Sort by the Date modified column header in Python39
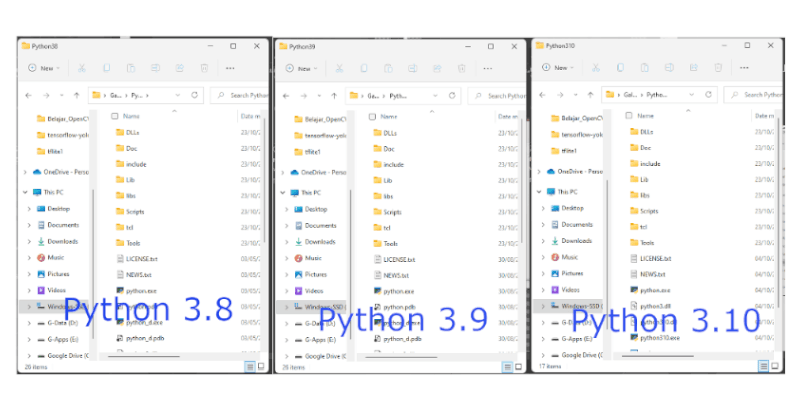Viewport: 800px width, 420px height. coord(508,117)
